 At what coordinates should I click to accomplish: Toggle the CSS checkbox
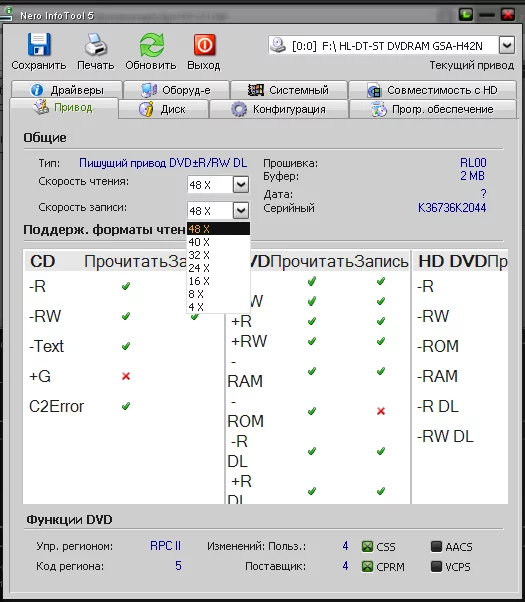[368, 546]
